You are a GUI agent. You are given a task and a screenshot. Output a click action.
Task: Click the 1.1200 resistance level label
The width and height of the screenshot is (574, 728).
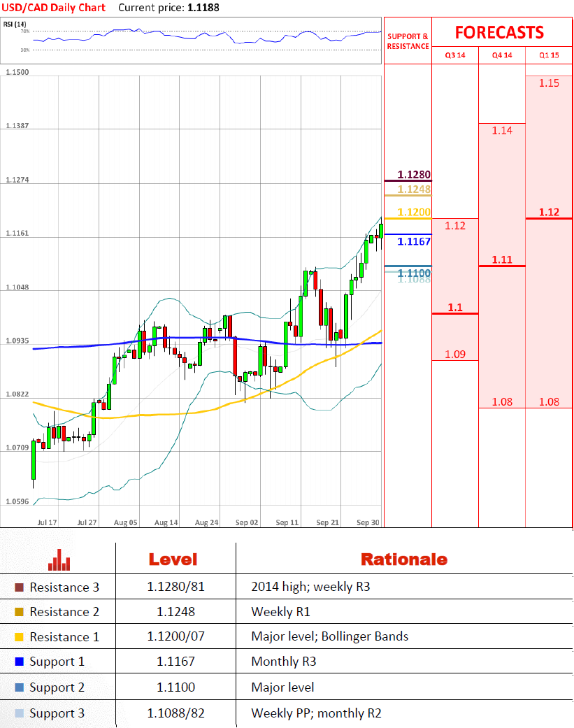[414, 212]
